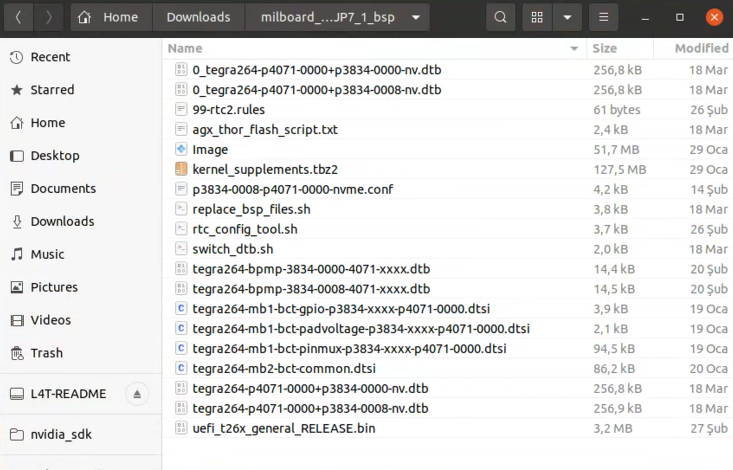Select tegra264-bpmp-3834-0008-4071-xxxx.dtb file
Image resolution: width=733 pixels, height=470 pixels.
coord(448,289)
